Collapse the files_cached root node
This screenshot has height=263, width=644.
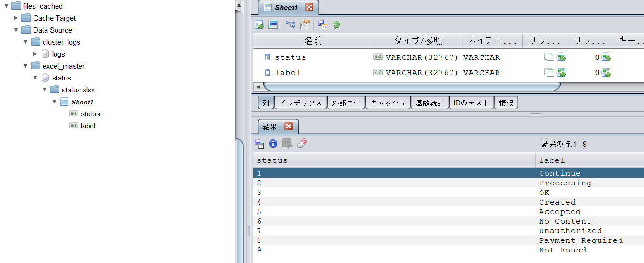6,6
